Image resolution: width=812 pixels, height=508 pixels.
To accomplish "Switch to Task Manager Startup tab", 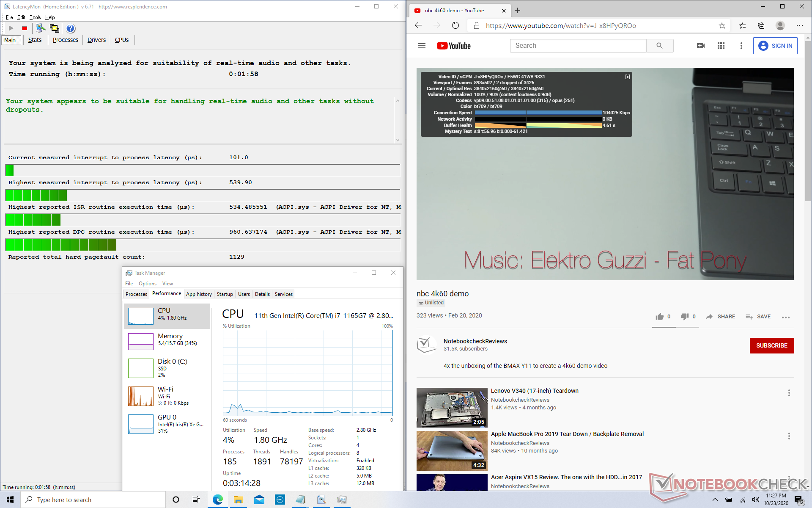I will 225,294.
